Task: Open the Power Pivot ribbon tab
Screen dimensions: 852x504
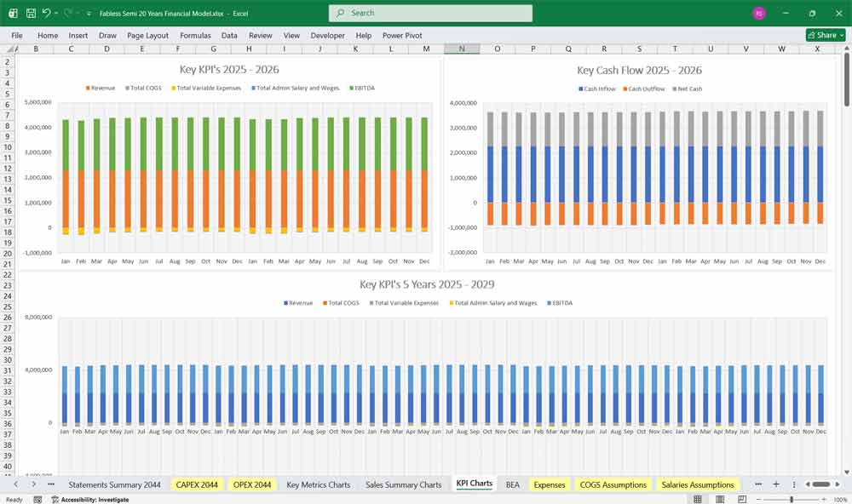Action: pos(402,36)
